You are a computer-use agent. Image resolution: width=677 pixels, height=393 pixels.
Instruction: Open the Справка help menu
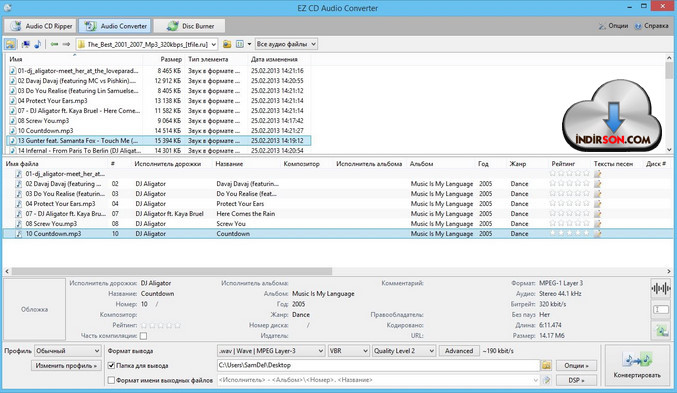(651, 26)
